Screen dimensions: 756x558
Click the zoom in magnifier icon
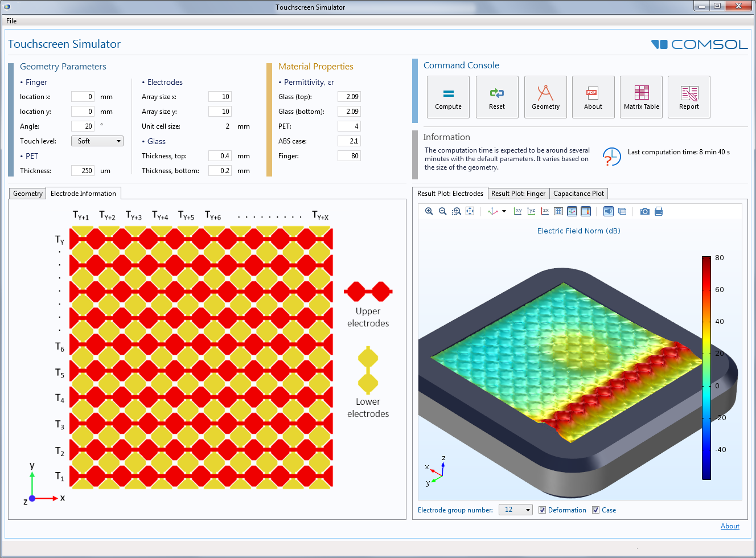click(x=429, y=211)
